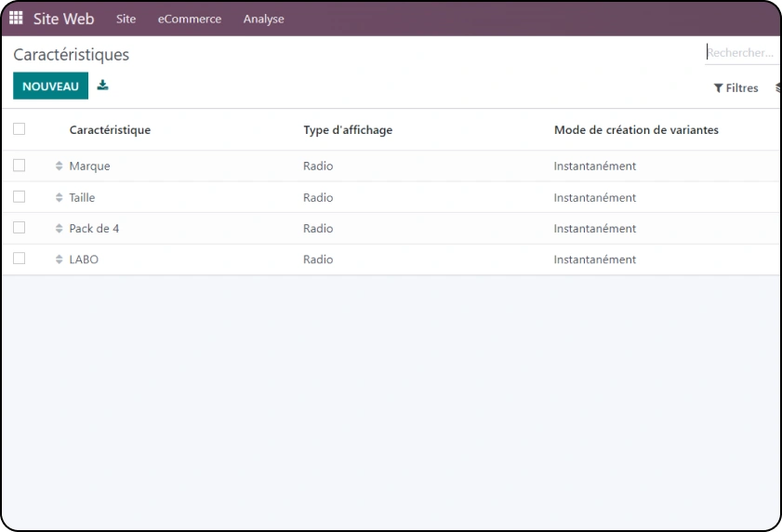Click the Filtres funnel icon
This screenshot has width=782, height=532.
718,88
